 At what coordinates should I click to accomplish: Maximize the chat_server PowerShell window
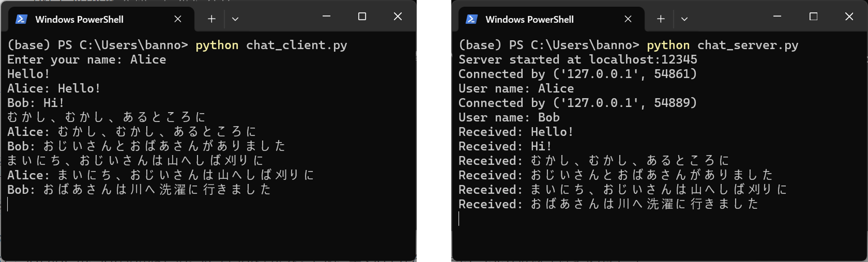[813, 16]
